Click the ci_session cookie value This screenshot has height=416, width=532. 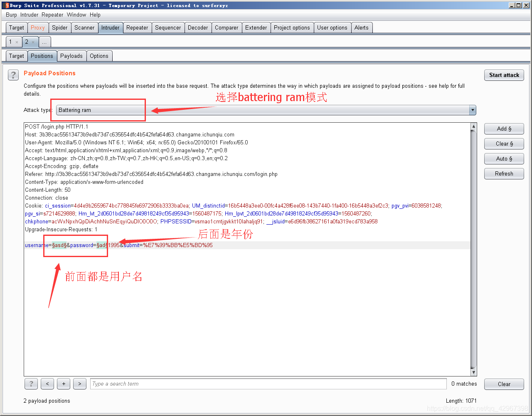coord(131,206)
